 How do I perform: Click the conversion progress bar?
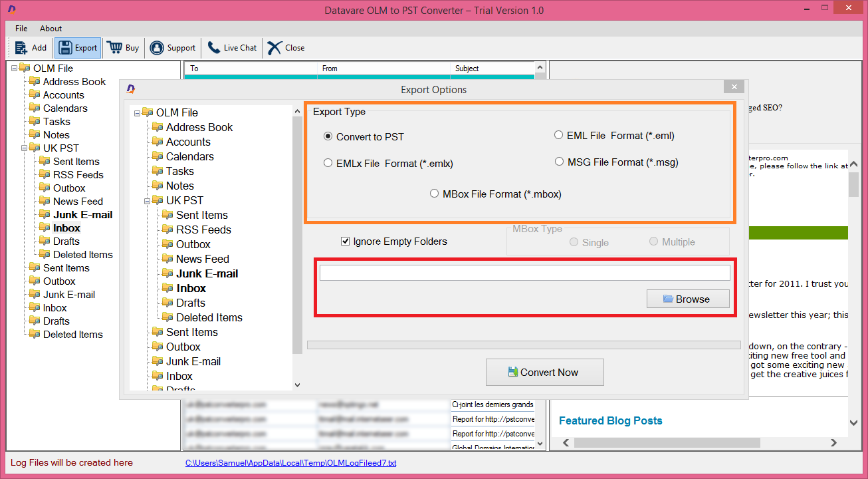tap(524, 345)
